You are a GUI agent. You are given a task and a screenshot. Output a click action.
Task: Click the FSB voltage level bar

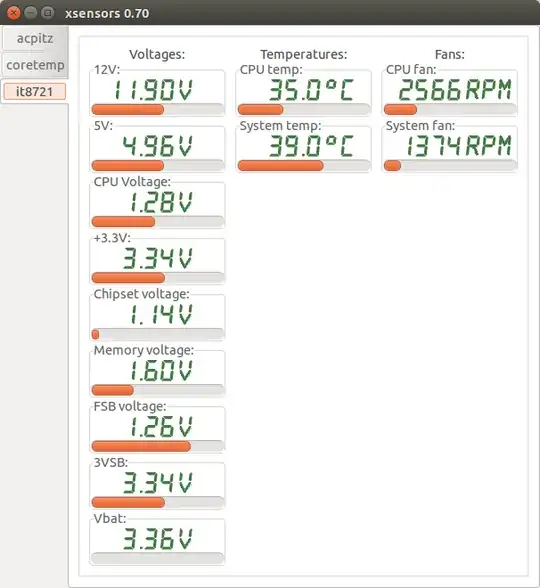click(158, 446)
